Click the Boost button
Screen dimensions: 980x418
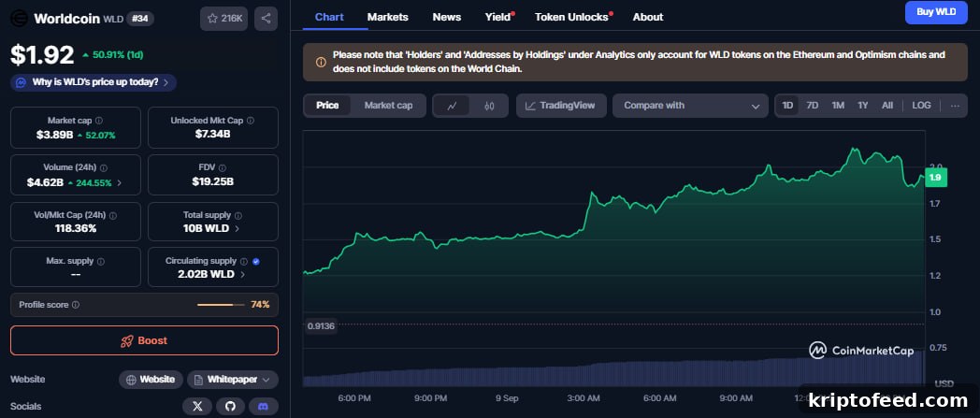click(x=144, y=340)
